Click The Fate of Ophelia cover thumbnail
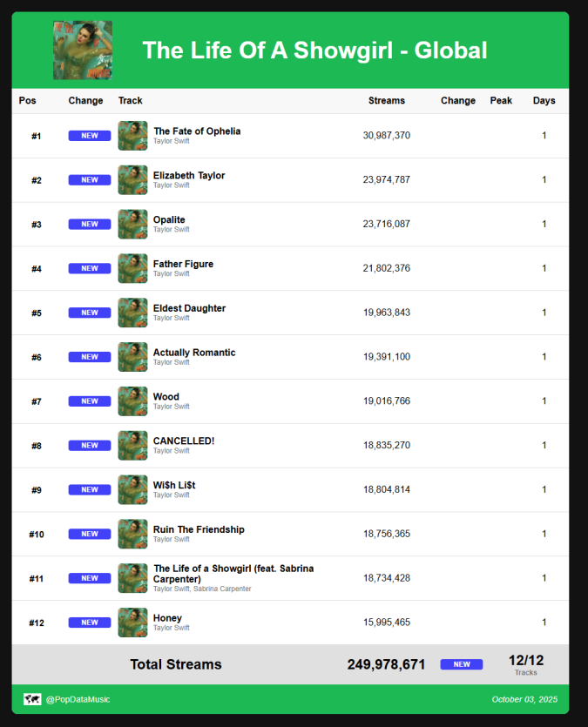This screenshot has height=727, width=588. (x=132, y=136)
